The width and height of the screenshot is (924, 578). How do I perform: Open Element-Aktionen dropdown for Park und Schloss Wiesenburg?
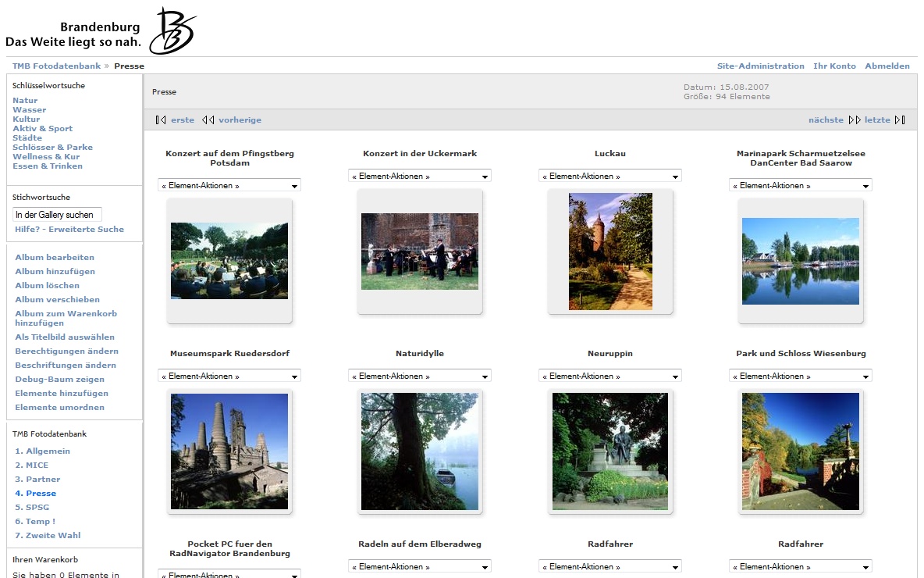point(801,376)
